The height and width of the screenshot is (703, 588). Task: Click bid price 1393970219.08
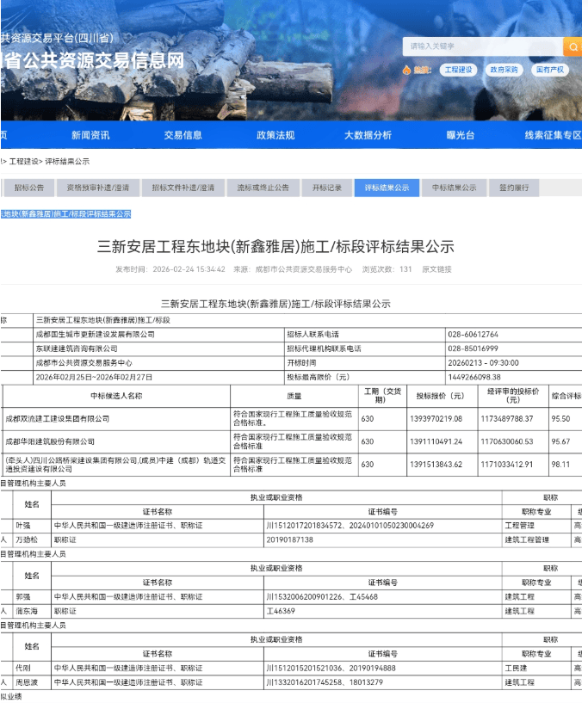436,419
